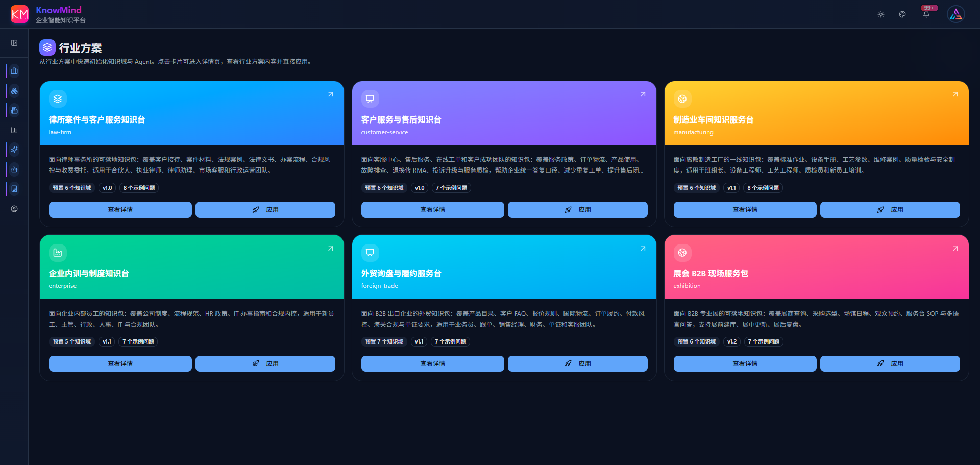
Task: Click the 99+ notification badge
Action: (x=929, y=8)
